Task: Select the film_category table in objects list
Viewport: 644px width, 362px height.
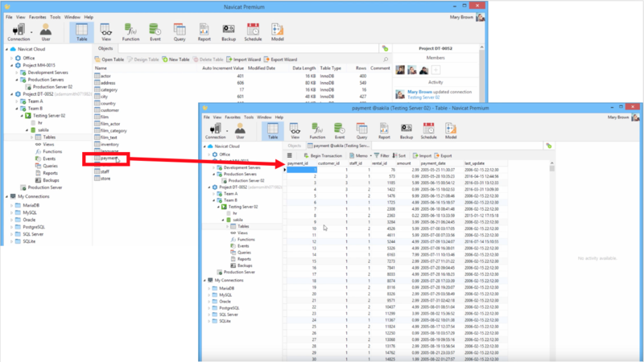Action: tap(114, 130)
